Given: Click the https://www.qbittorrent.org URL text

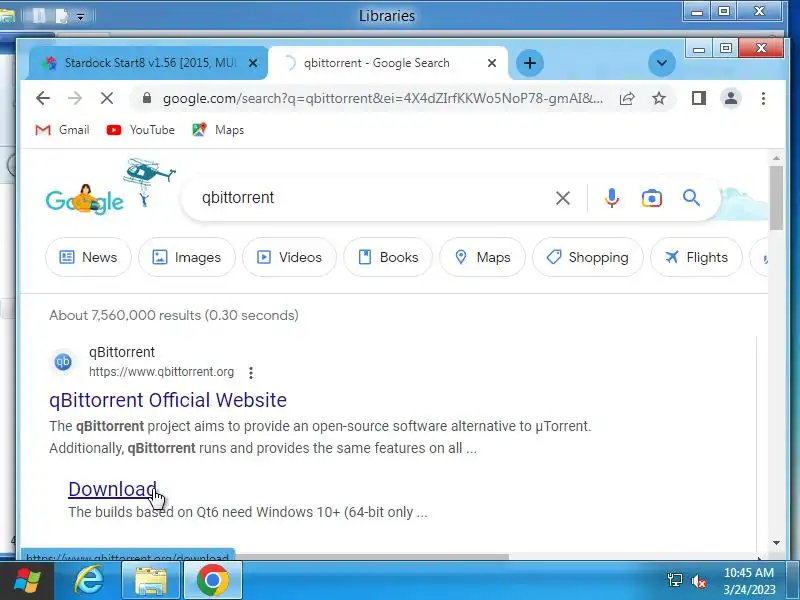Looking at the screenshot, I should pyautogui.click(x=161, y=372).
